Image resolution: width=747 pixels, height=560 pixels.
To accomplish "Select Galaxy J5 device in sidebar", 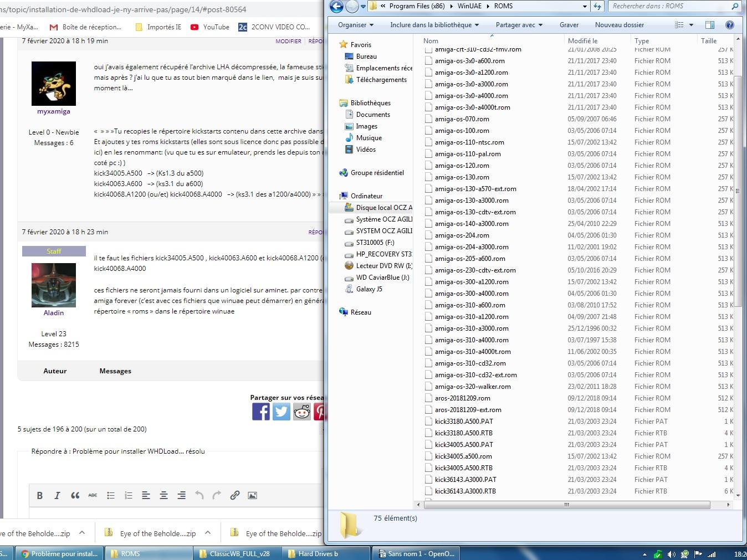I will 369,289.
